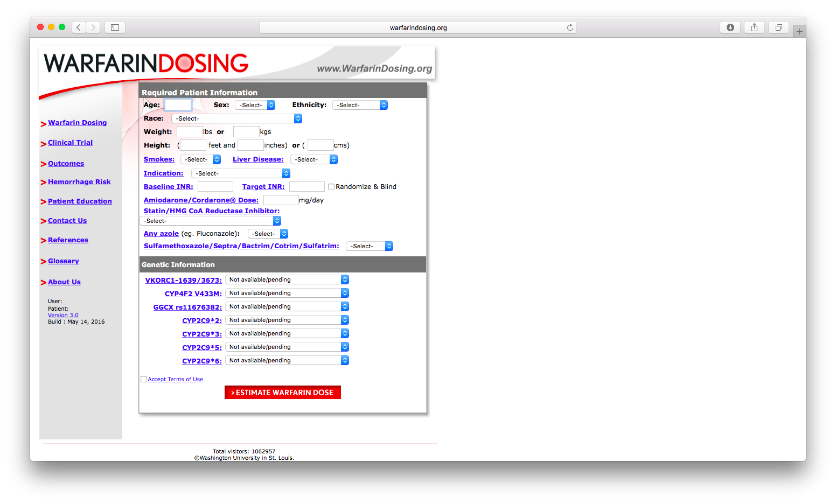The image size is (836, 504).
Task: Show all tabs using the tab overview icon
Action: point(778,27)
